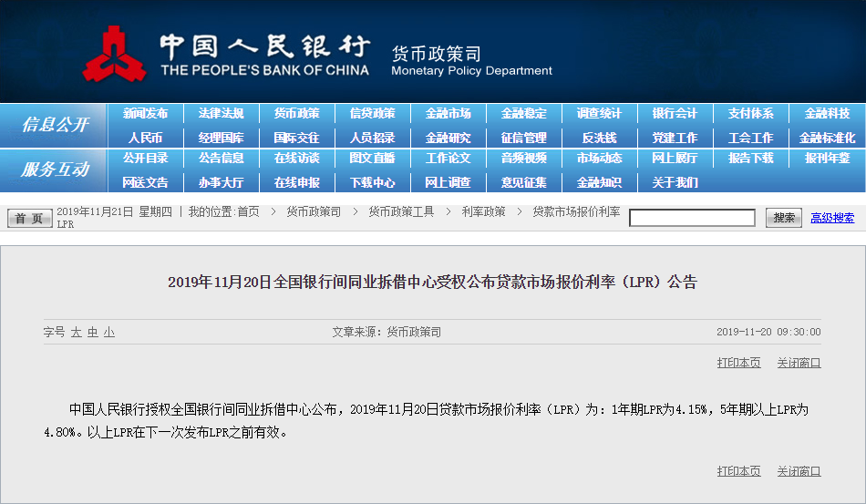Click the 首页 home button
Viewport: 866px width, 504px height.
point(29,219)
